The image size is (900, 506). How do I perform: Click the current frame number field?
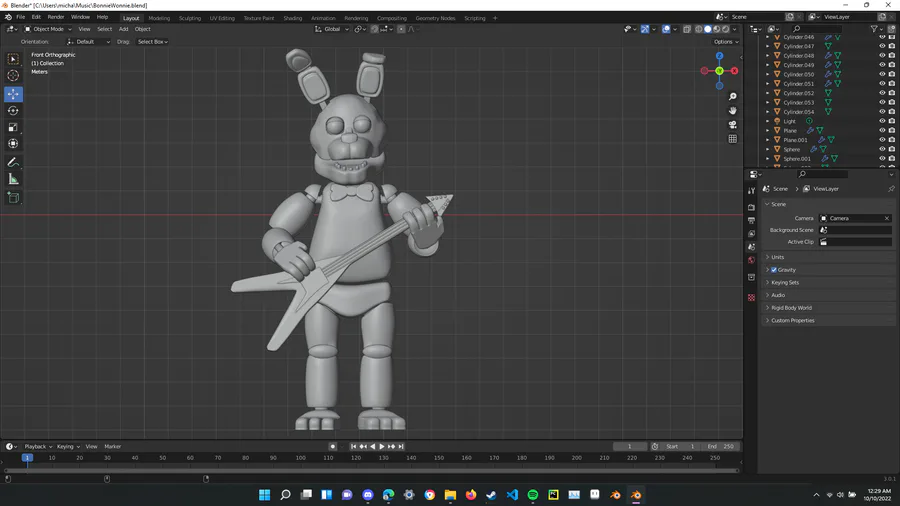[x=630, y=446]
